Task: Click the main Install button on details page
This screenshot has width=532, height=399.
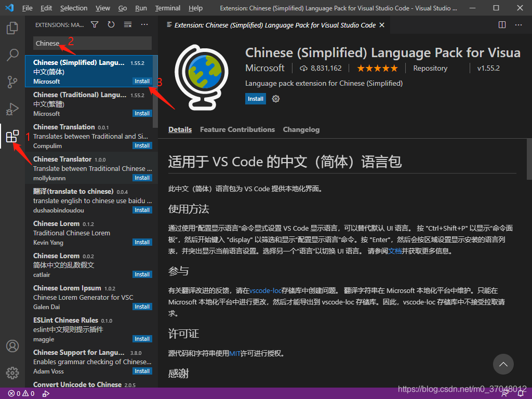Action: pos(256,99)
